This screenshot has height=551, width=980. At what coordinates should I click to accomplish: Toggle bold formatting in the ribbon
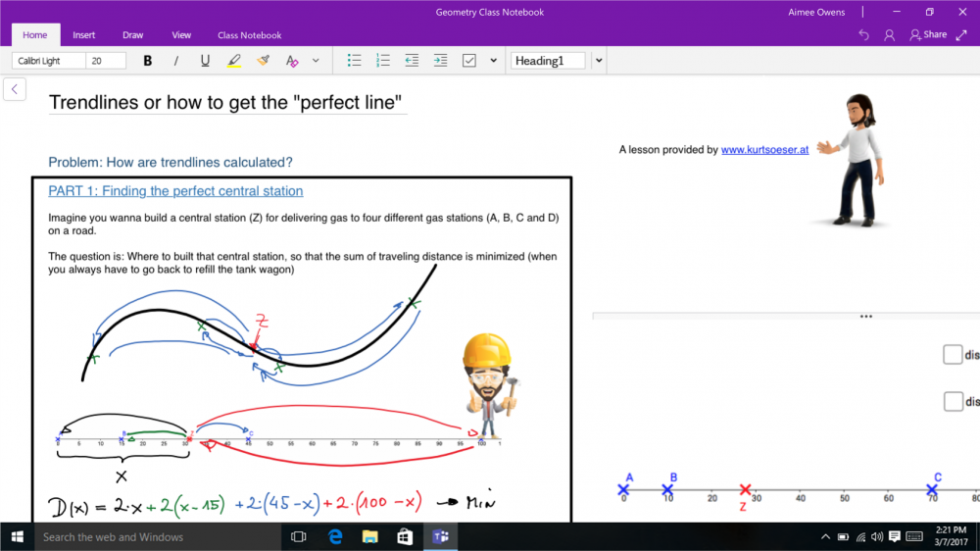click(148, 61)
